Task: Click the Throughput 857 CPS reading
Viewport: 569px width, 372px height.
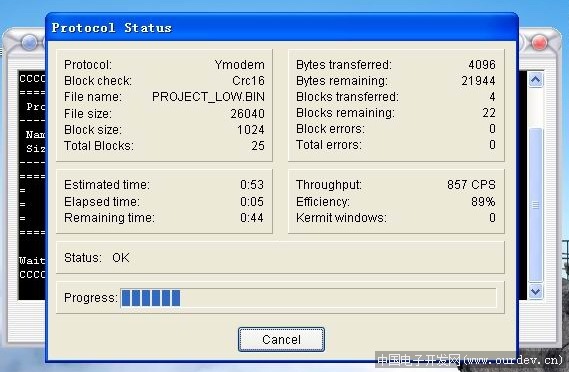Action: (x=471, y=185)
